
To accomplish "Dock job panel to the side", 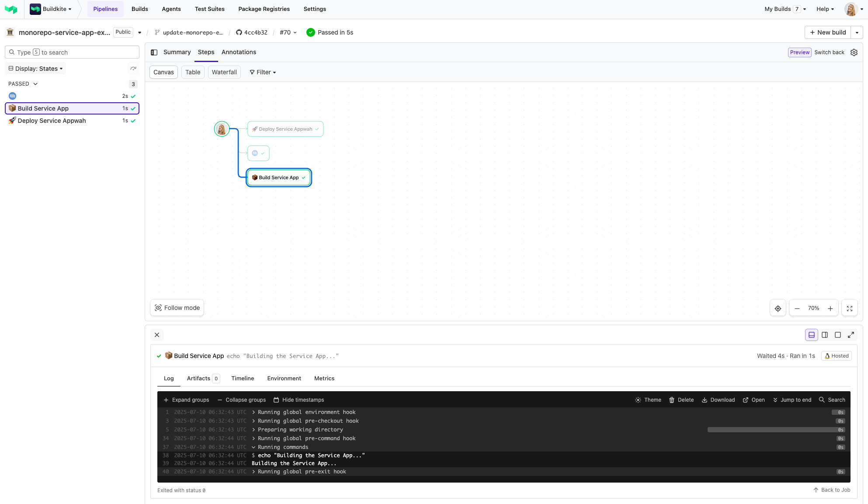I will point(825,335).
